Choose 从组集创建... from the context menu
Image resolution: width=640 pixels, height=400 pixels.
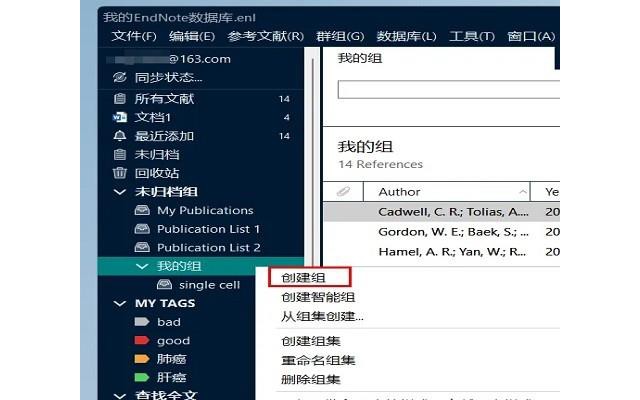point(322,316)
